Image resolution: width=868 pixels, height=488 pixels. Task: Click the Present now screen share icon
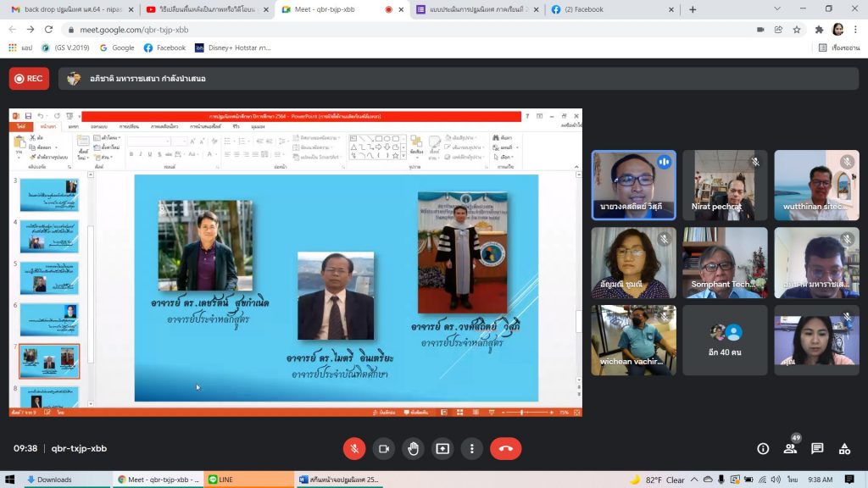tap(442, 448)
